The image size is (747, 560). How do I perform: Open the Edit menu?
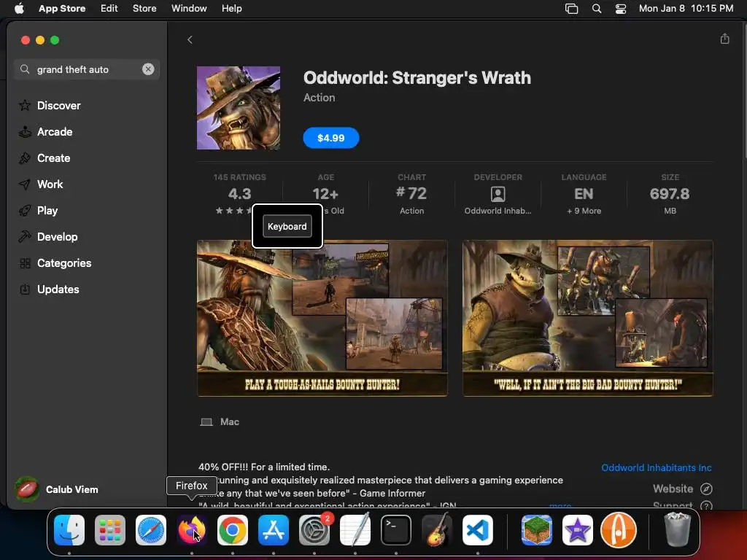[x=109, y=8]
